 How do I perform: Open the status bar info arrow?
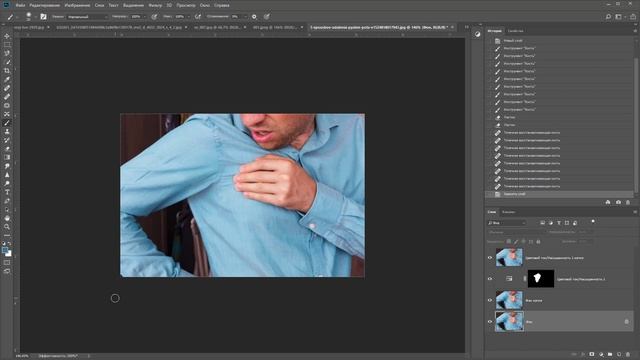89,356
